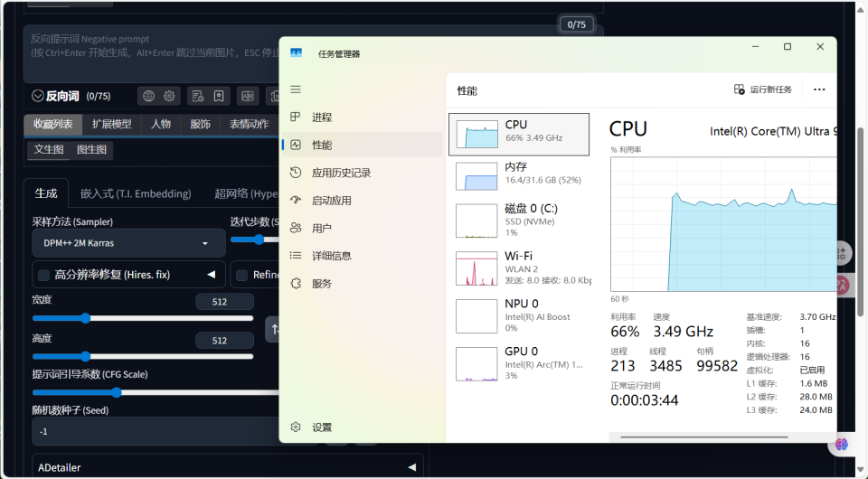Click the 启动应用 gauge icon
Image resolution: width=868 pixels, height=479 pixels.
tap(296, 201)
